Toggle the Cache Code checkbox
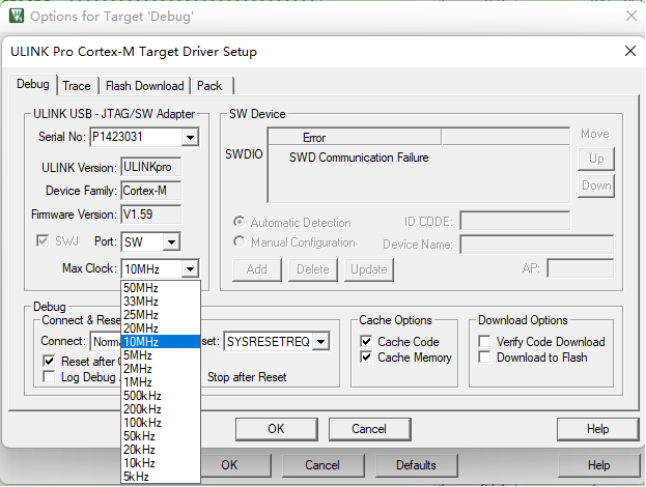Image resolution: width=646 pixels, height=487 pixels. pos(366,342)
